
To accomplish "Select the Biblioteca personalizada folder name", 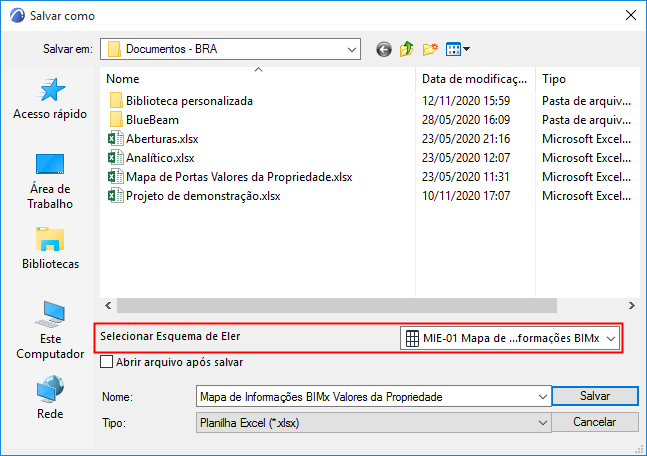I will click(x=189, y=101).
